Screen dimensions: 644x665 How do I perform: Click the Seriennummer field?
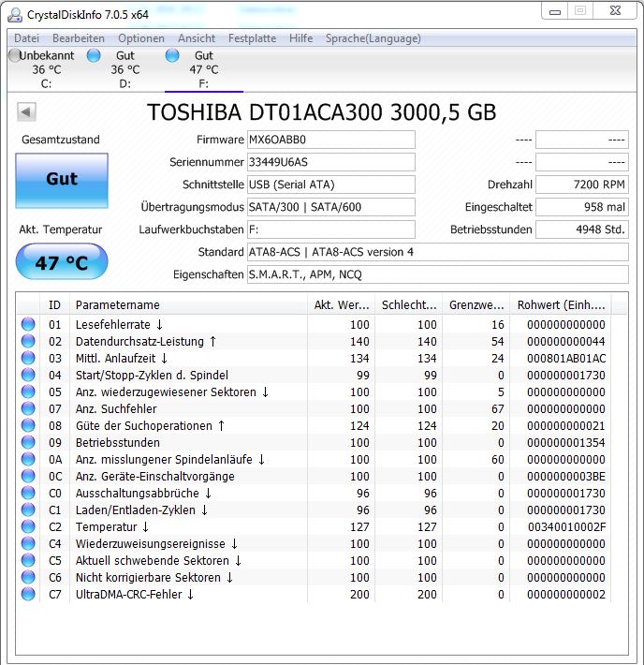(x=331, y=162)
